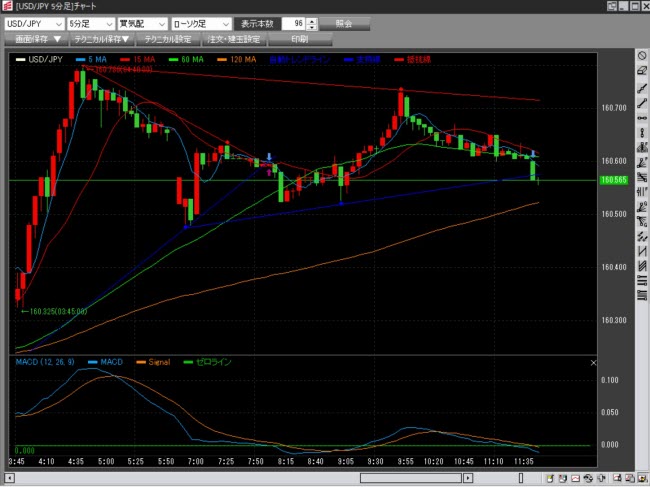Open 注文・建玉設定 settings
This screenshot has width=650, height=487.
point(234,39)
